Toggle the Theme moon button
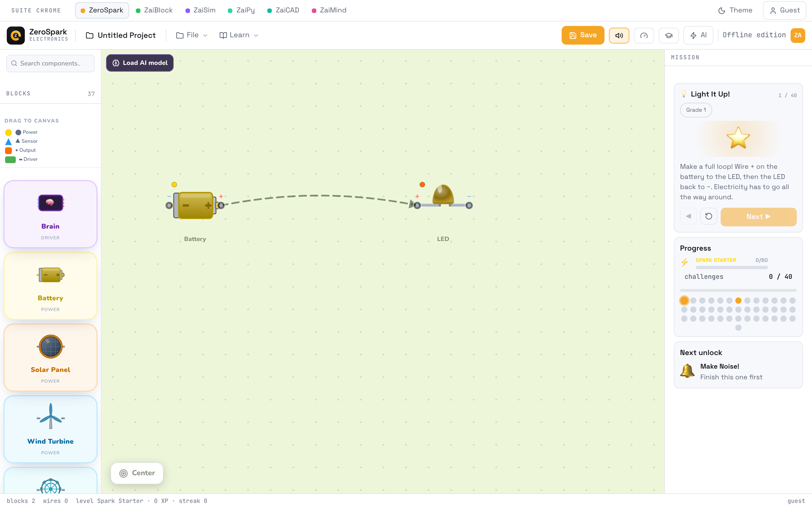This screenshot has height=508, width=812. pos(735,10)
